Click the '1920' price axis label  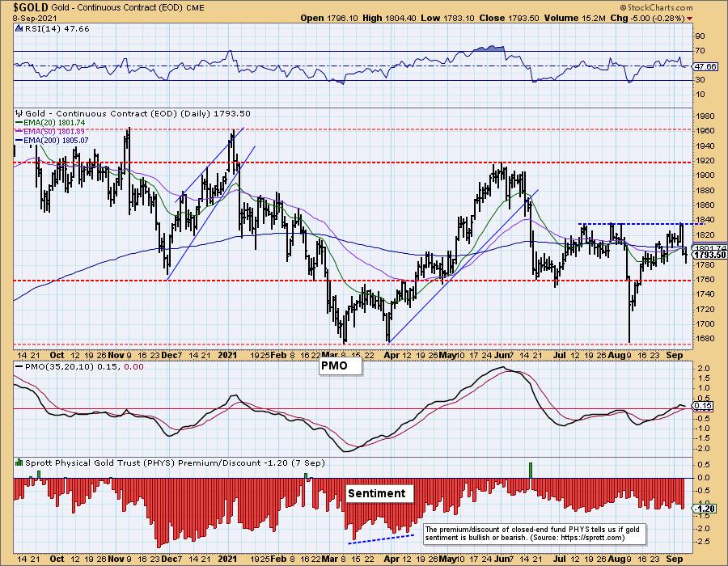[x=705, y=161]
